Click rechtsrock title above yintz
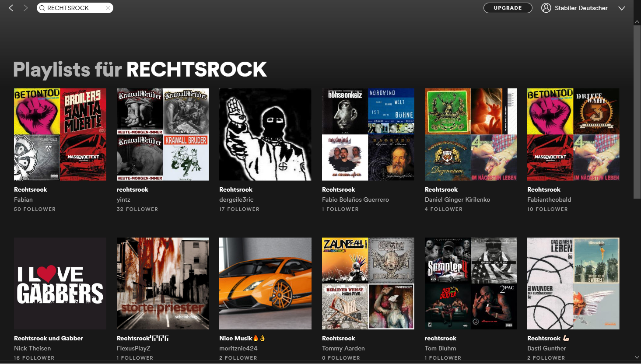This screenshot has width=641, height=364. 133,189
